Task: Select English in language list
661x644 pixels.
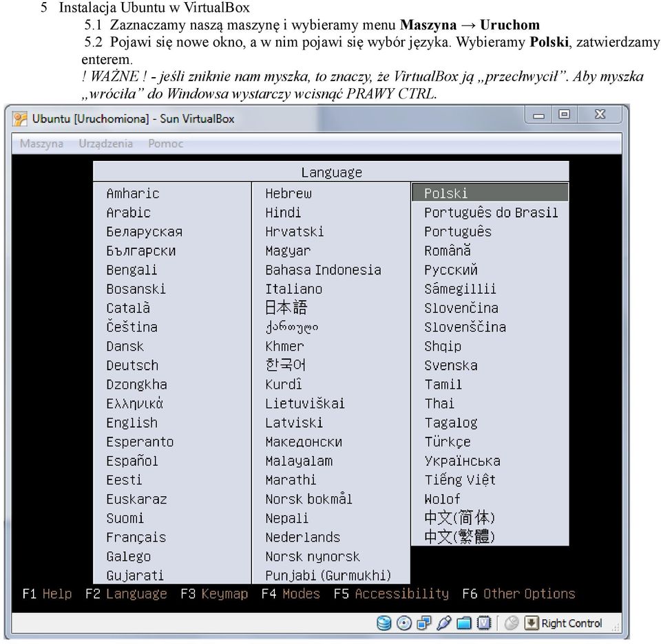Action: (132, 422)
